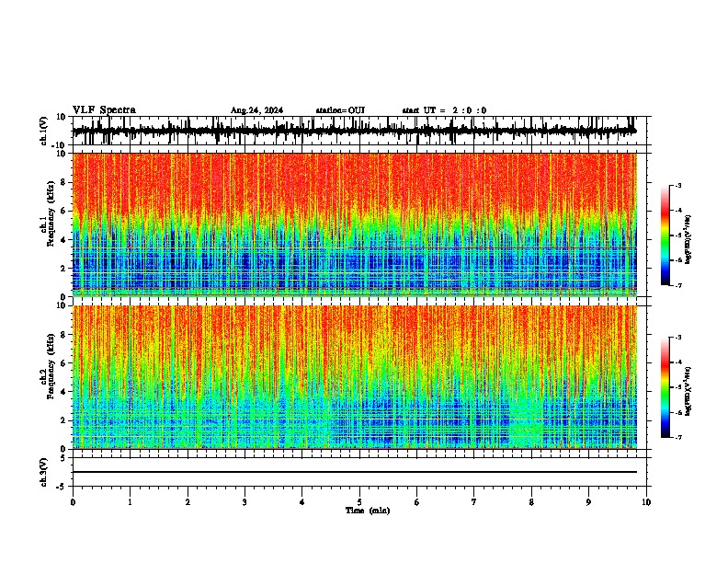Click the '8' tick on ch.1 frequency axis
This screenshot has width=728, height=563.
tap(64, 182)
